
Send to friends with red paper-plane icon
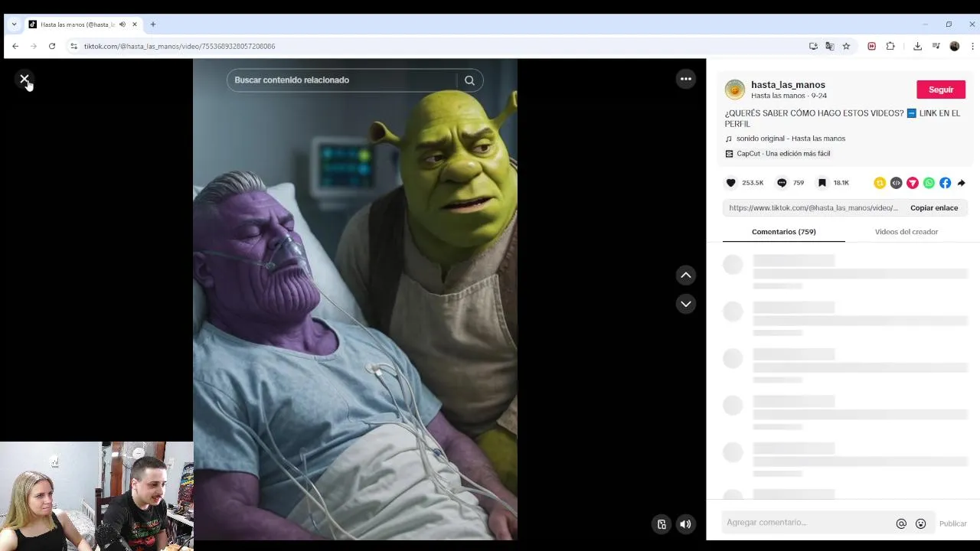tap(913, 183)
